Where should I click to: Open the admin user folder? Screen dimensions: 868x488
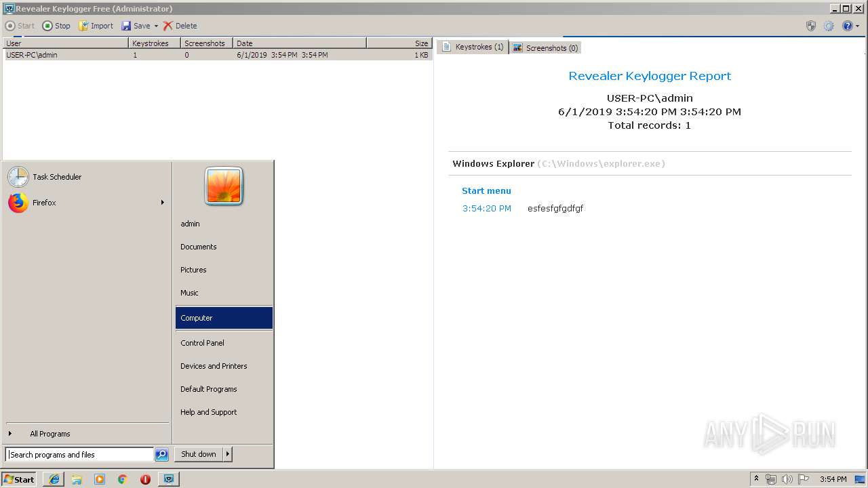click(224, 224)
